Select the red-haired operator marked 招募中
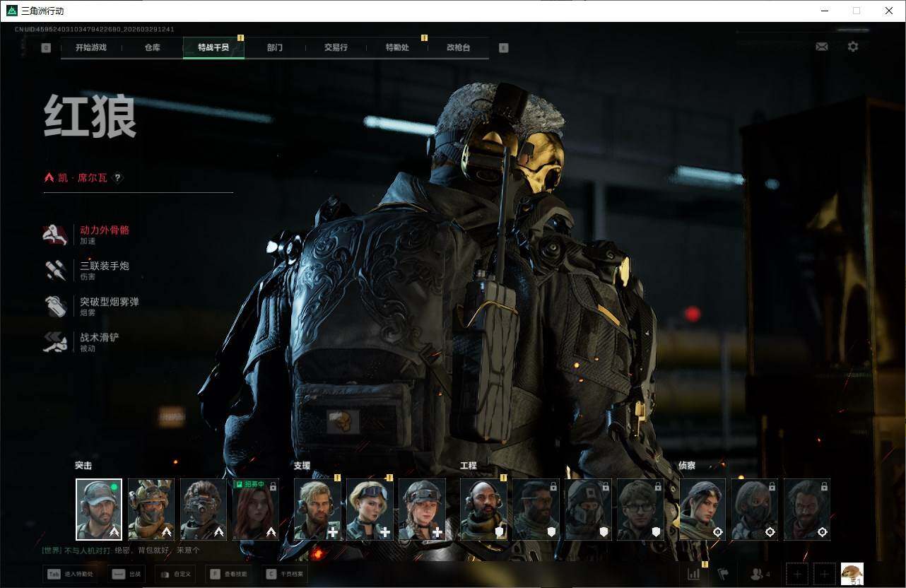906x588 pixels. (256, 510)
